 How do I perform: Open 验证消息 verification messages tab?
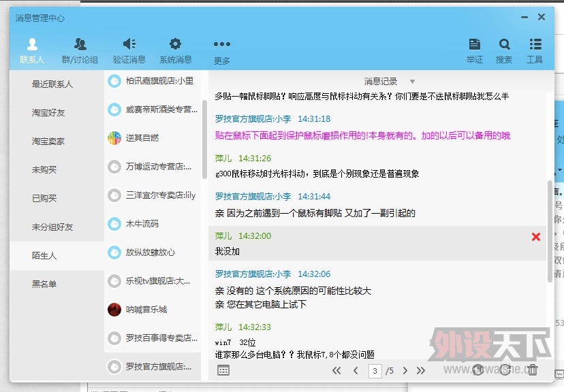[129, 51]
